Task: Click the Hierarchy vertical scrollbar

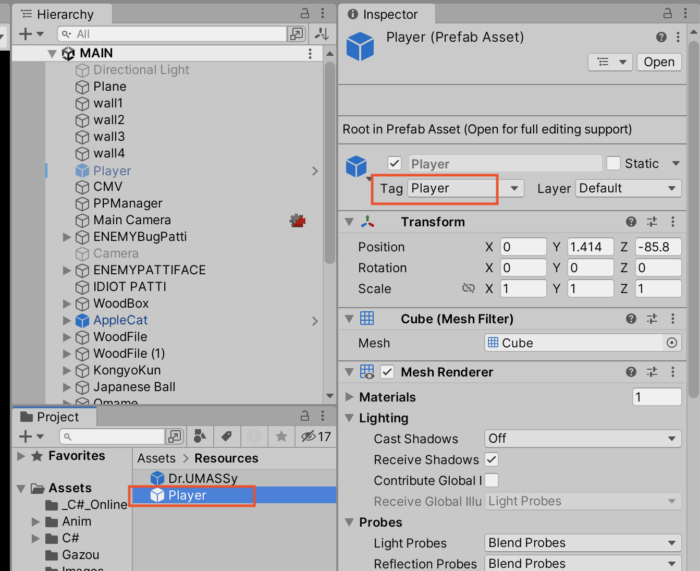Action: click(x=329, y=163)
